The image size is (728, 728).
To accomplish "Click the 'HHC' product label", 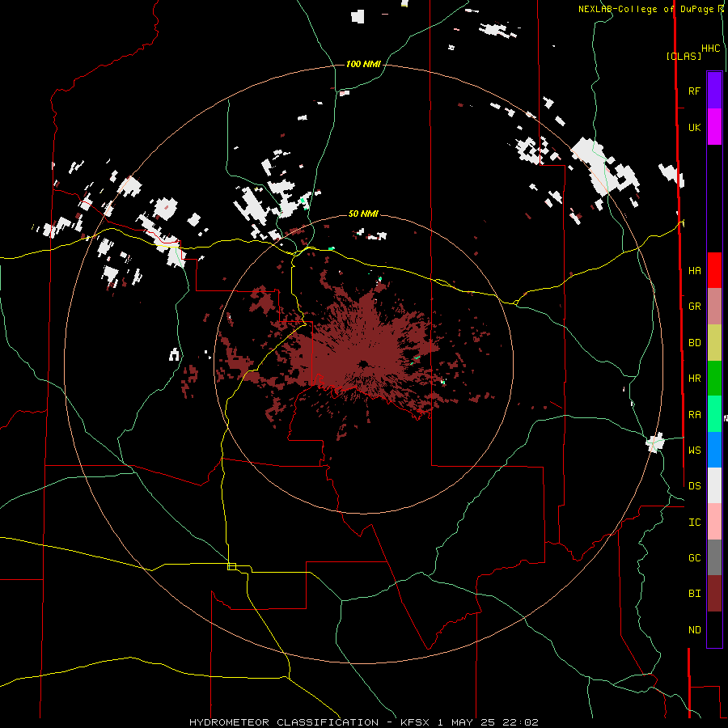I will tap(711, 49).
